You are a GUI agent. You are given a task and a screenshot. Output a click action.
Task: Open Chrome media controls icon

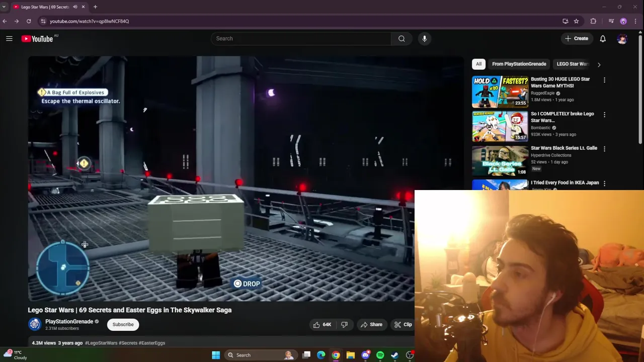pos(611,21)
